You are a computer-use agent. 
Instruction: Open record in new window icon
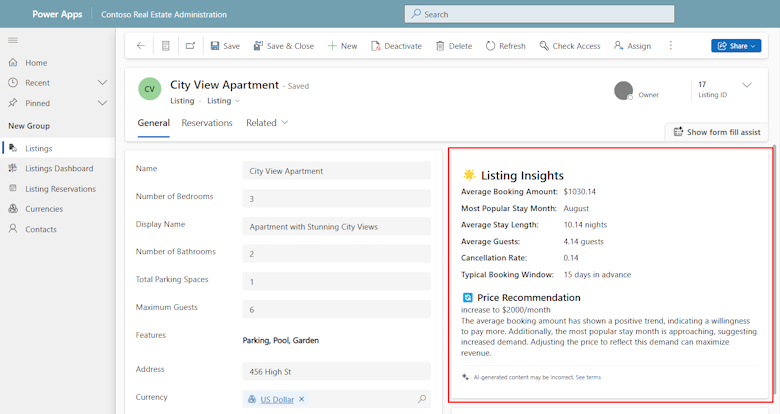coord(191,46)
